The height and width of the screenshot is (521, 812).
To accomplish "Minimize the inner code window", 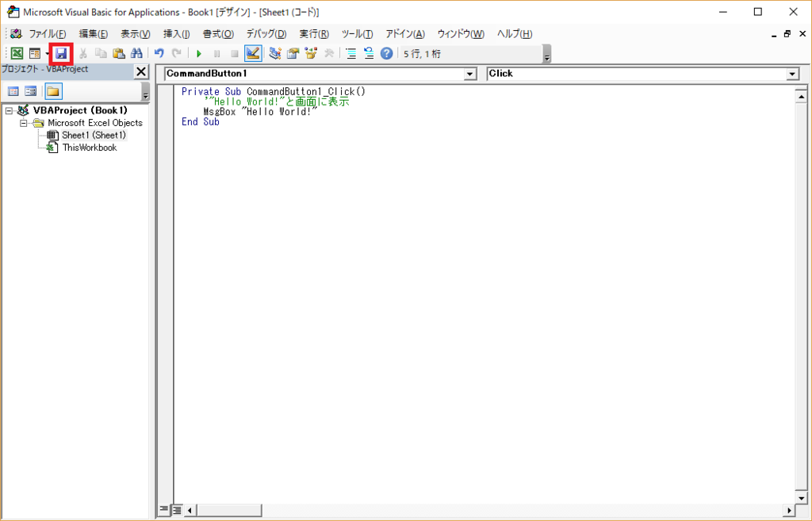I will click(x=774, y=35).
